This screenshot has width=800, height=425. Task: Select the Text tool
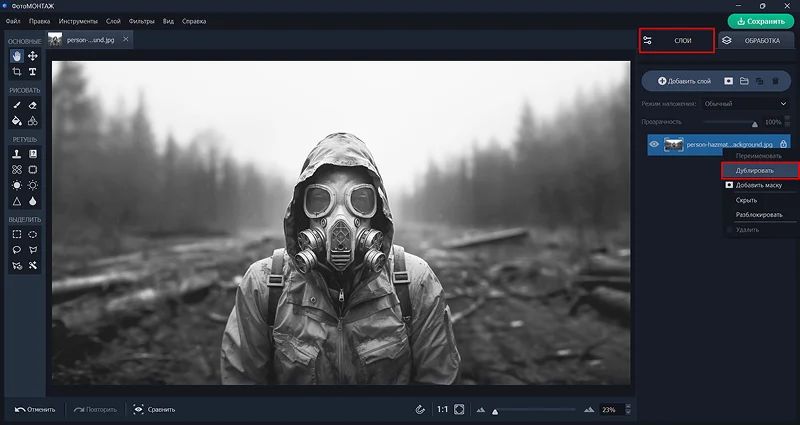pyautogui.click(x=33, y=71)
